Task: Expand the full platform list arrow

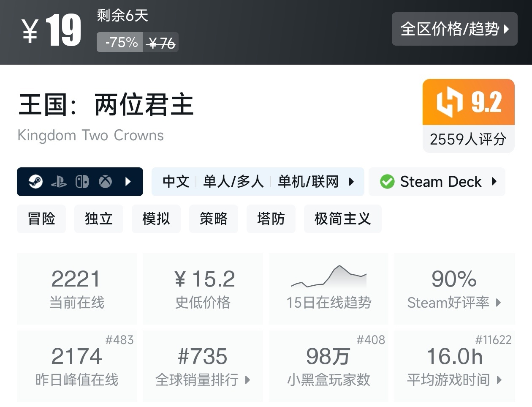Action: [128, 181]
